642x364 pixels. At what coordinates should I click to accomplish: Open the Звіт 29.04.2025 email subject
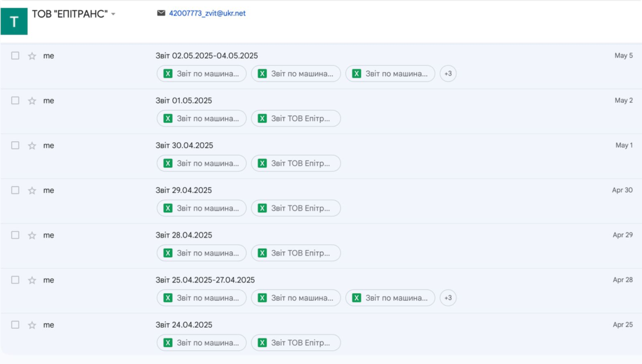click(x=184, y=190)
